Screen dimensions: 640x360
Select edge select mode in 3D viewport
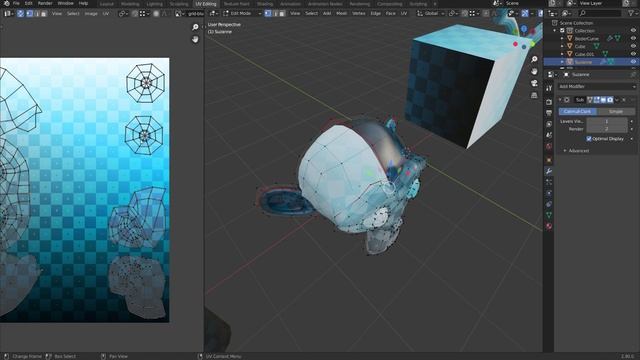pos(275,13)
